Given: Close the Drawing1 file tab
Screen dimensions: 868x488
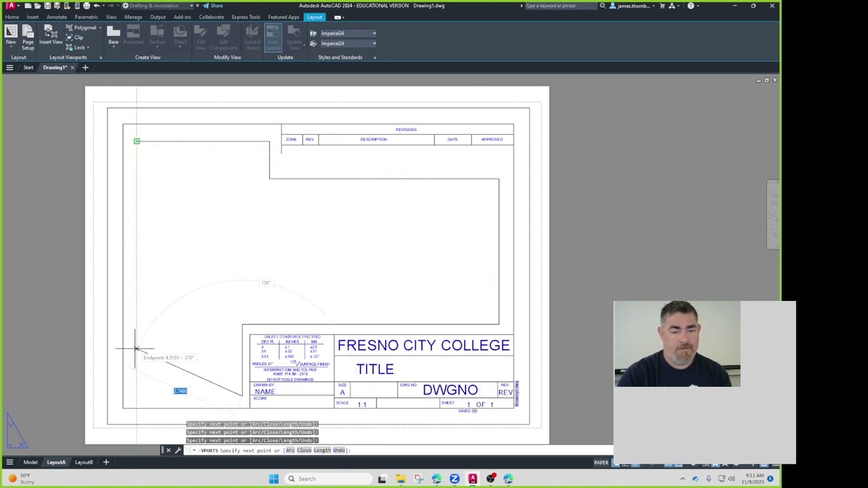Looking at the screenshot, I should tap(73, 68).
